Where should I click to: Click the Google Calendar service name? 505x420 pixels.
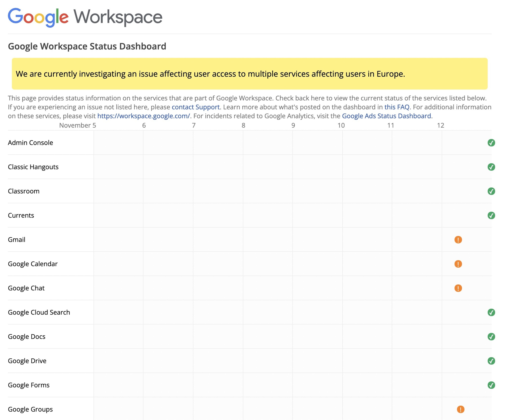pos(33,264)
